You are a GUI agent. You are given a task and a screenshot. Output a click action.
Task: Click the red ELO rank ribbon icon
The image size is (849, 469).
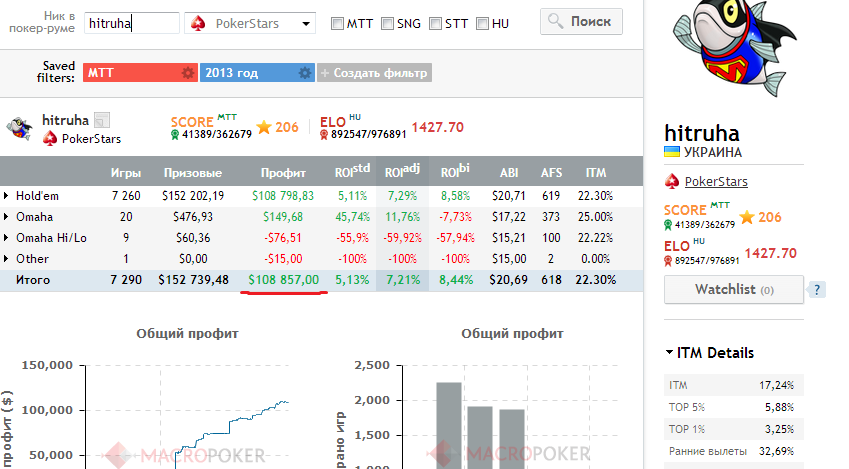click(x=324, y=134)
